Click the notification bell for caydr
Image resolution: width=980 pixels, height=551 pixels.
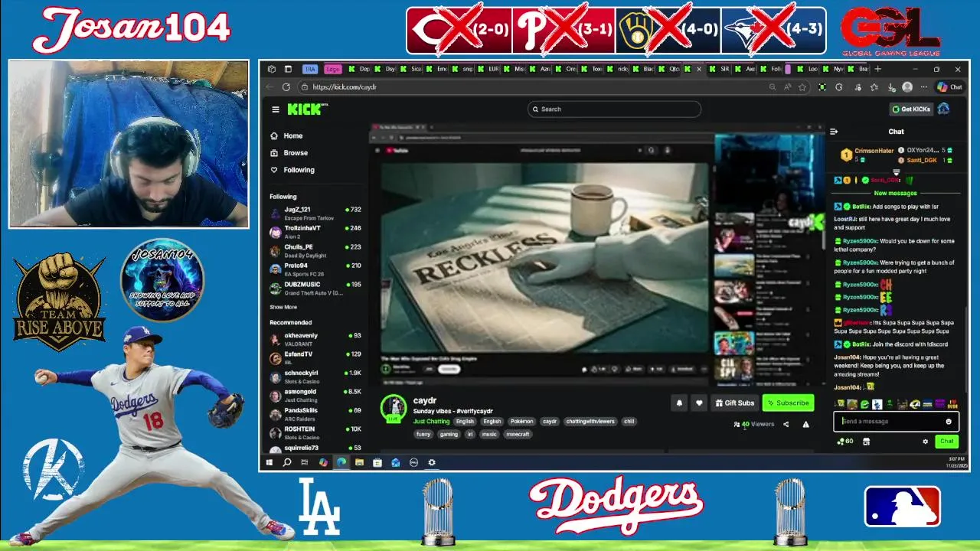point(679,403)
